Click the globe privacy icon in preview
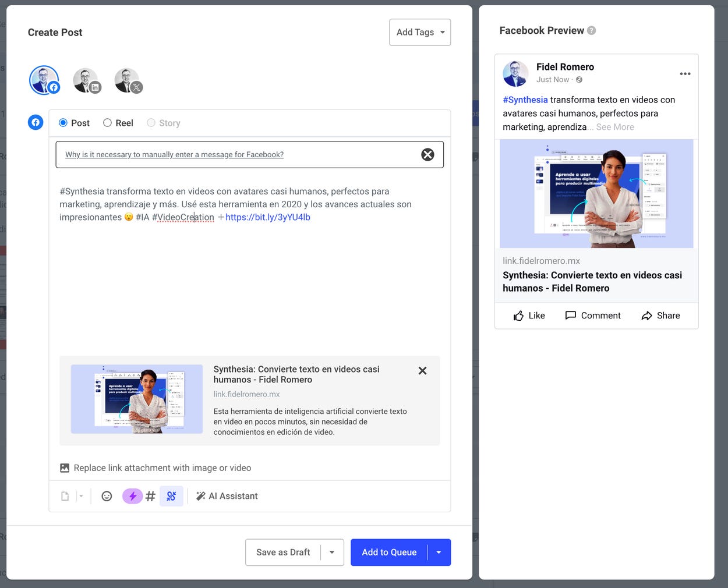This screenshot has width=728, height=588. tap(579, 80)
